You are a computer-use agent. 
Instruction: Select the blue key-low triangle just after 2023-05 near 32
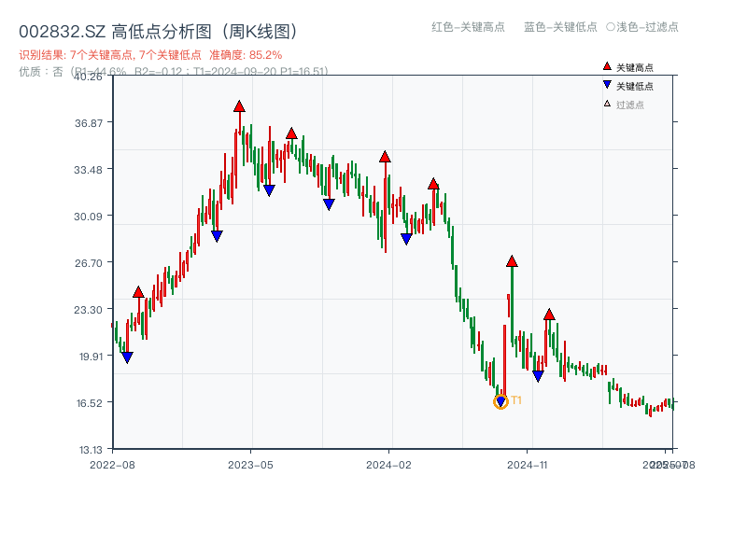tap(269, 190)
